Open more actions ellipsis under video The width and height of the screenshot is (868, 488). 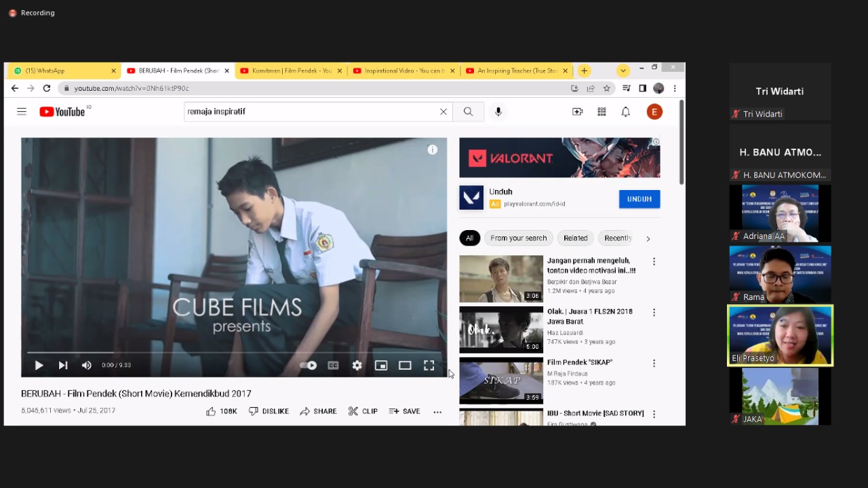click(x=437, y=411)
